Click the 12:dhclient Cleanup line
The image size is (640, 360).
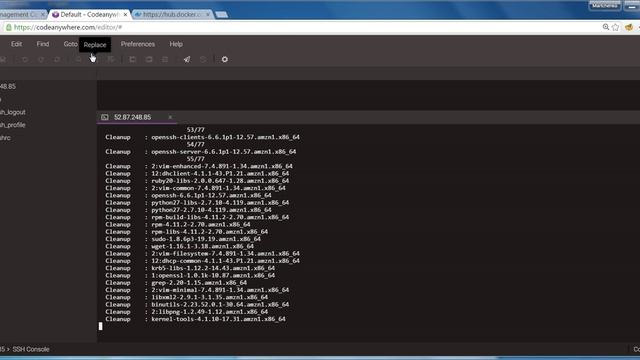197,173
